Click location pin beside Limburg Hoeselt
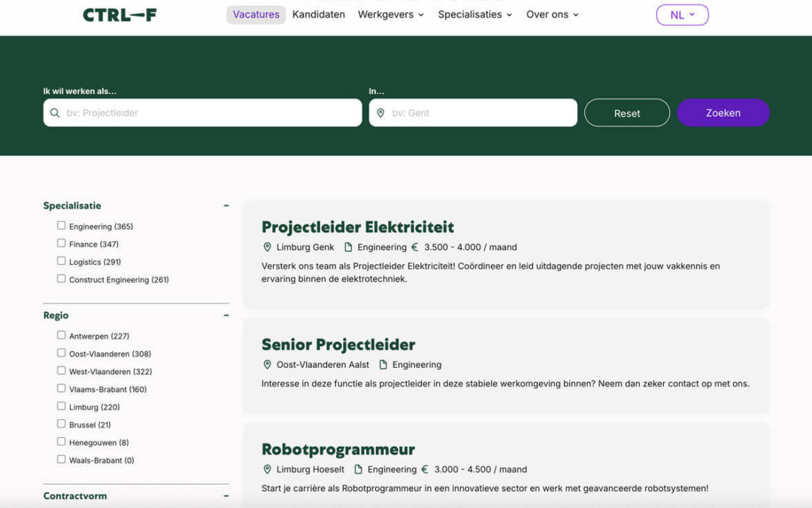The height and width of the screenshot is (508, 812). 267,470
